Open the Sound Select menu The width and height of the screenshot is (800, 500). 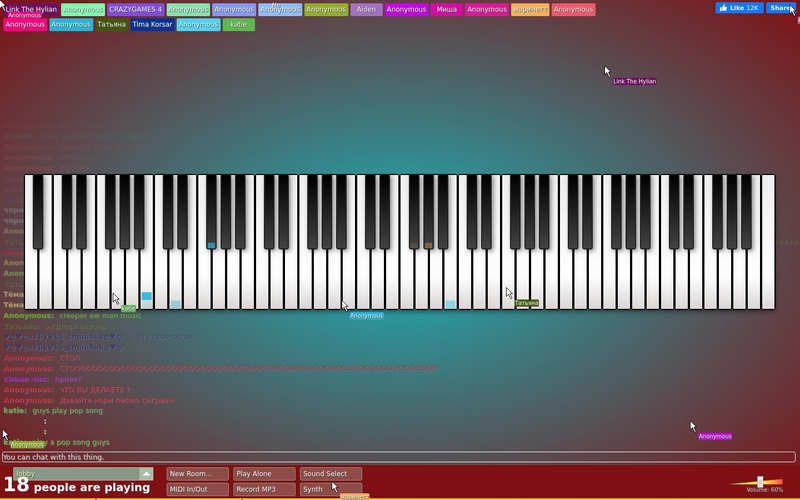click(x=331, y=473)
